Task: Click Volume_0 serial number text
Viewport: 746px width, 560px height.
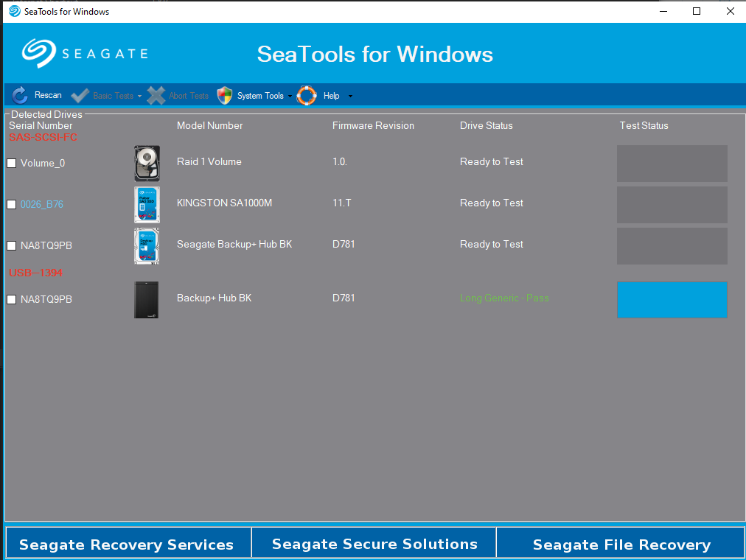Action: point(43,163)
